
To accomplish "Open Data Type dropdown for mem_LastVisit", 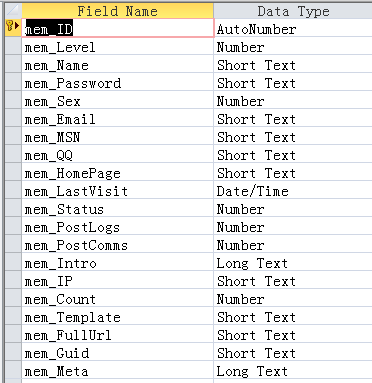I will 293,191.
